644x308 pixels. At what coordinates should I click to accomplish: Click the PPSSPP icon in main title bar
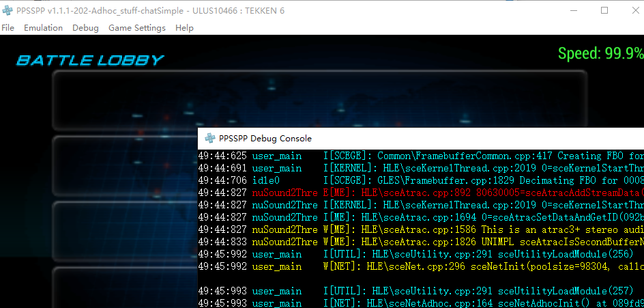point(8,10)
